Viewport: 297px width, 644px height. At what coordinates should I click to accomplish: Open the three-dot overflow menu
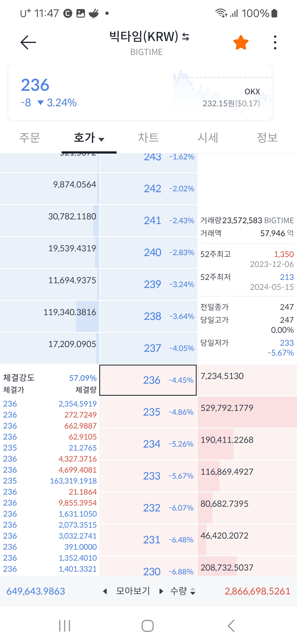(275, 42)
